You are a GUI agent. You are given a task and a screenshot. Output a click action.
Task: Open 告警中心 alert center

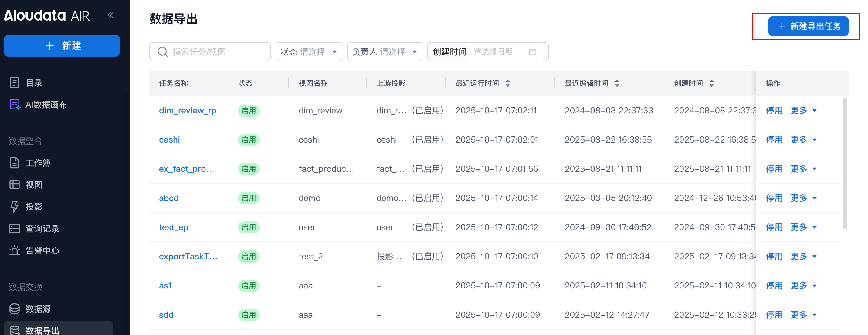click(42, 250)
